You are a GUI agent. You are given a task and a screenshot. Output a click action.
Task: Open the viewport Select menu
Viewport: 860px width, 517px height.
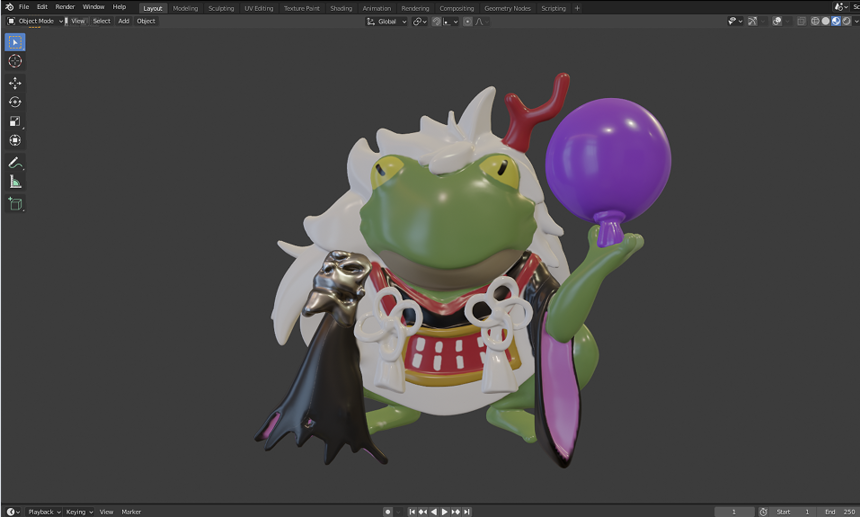[101, 21]
